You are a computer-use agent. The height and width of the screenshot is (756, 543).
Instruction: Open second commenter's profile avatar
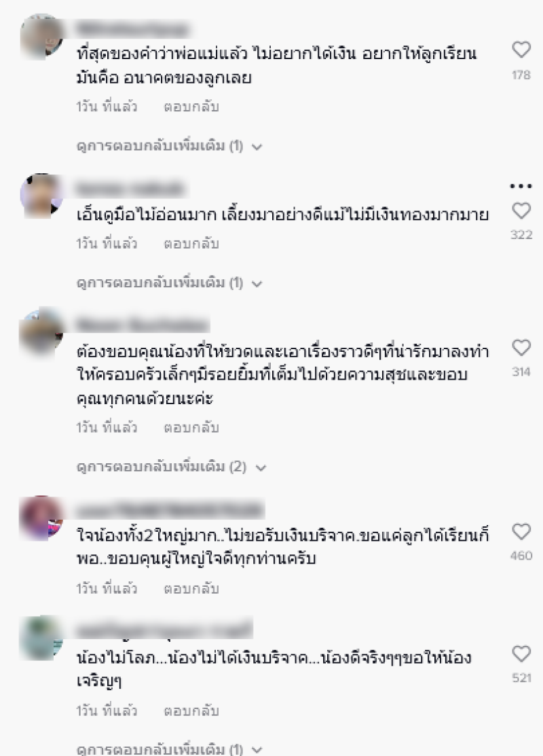[x=41, y=196]
